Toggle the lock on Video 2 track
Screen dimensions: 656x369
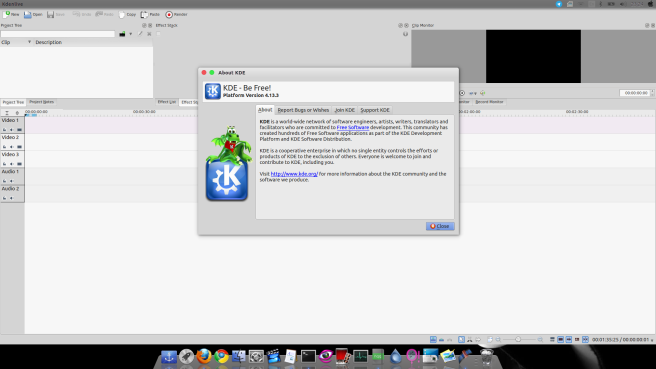(x=5, y=147)
